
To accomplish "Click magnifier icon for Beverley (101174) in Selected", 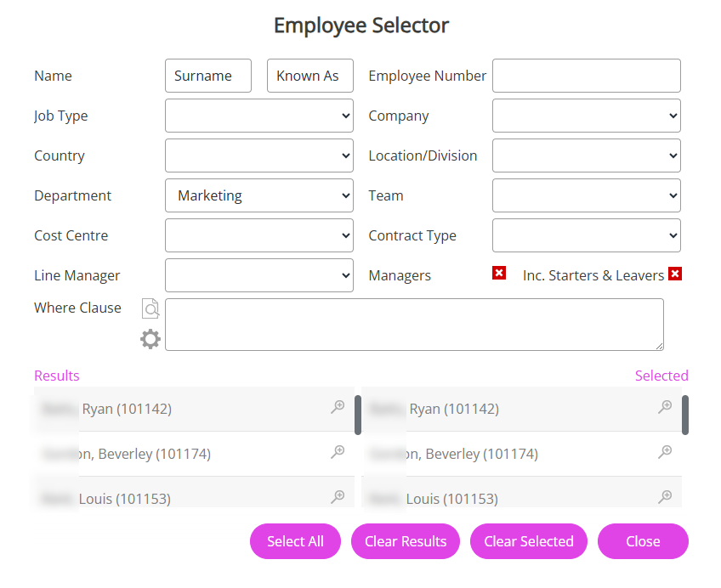I will click(x=665, y=452).
